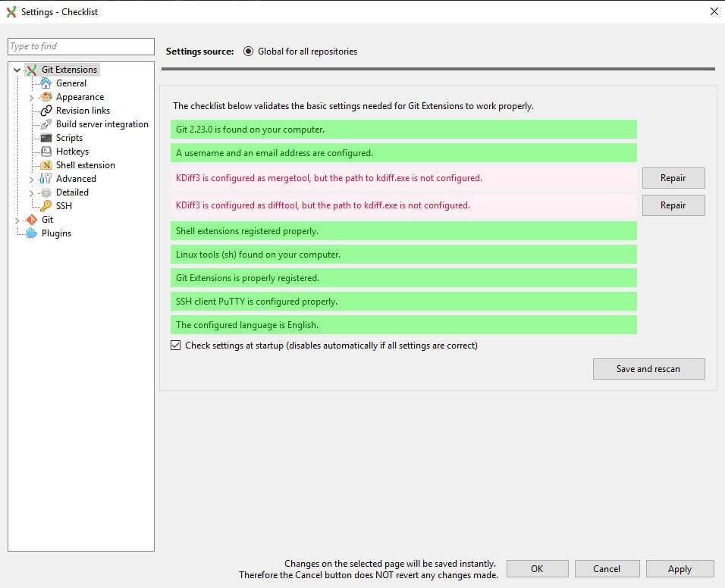Open the SSH settings page

[64, 206]
